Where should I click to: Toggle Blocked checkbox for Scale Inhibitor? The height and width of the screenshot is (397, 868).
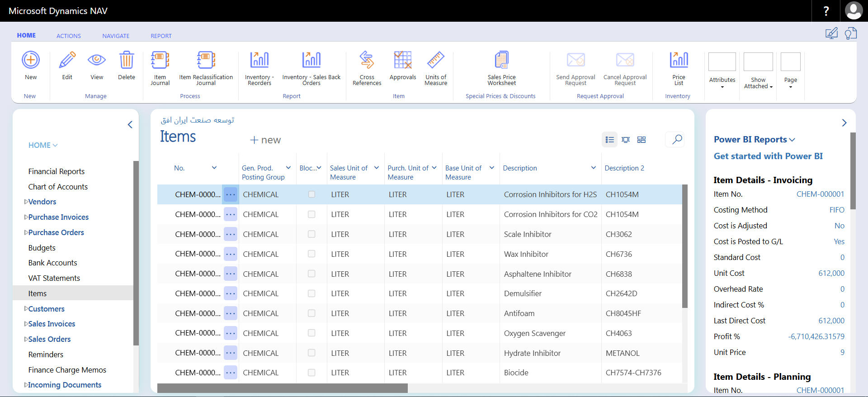pyautogui.click(x=311, y=234)
